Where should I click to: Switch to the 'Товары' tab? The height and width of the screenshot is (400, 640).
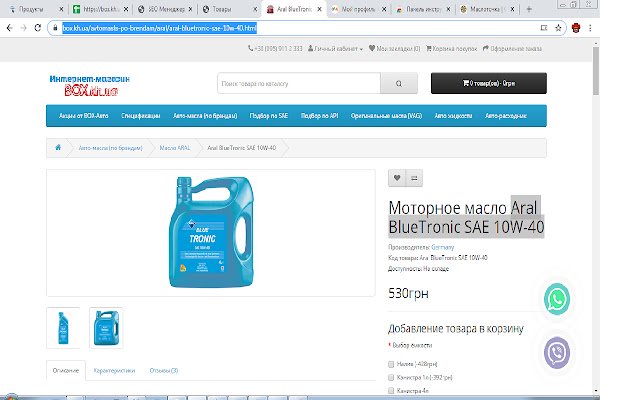click(229, 9)
